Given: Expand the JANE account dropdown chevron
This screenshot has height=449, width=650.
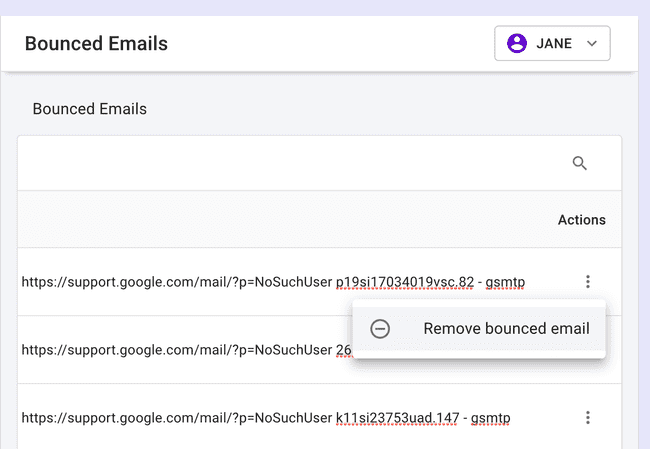Looking at the screenshot, I should pyautogui.click(x=591, y=44).
